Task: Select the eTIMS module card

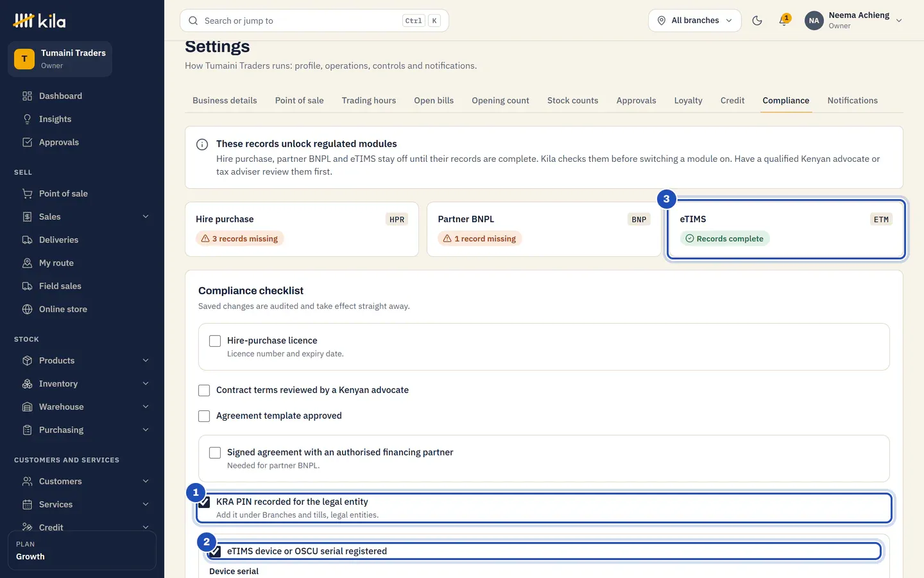Action: click(x=786, y=229)
